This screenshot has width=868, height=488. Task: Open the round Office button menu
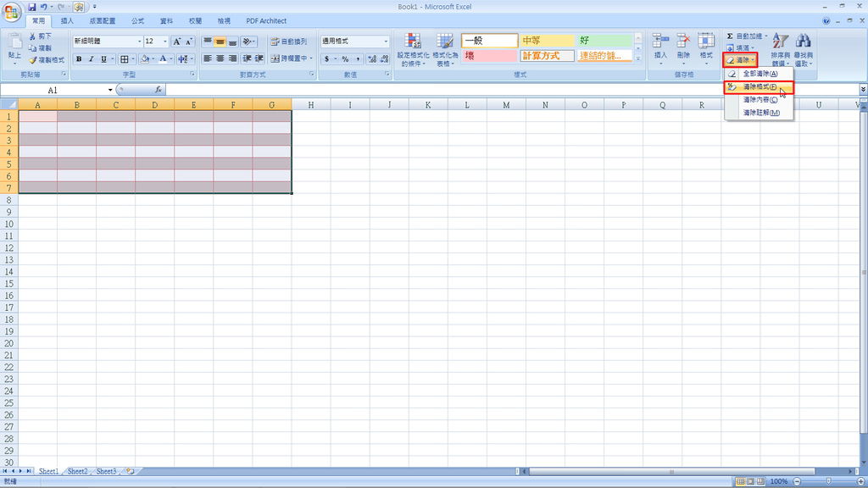pyautogui.click(x=12, y=12)
